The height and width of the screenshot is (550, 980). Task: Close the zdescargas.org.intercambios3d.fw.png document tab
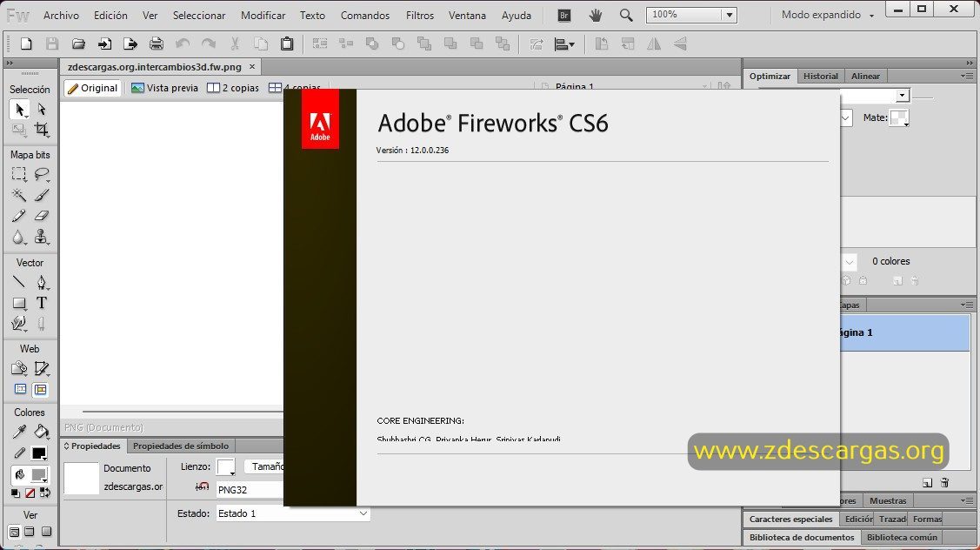(252, 66)
